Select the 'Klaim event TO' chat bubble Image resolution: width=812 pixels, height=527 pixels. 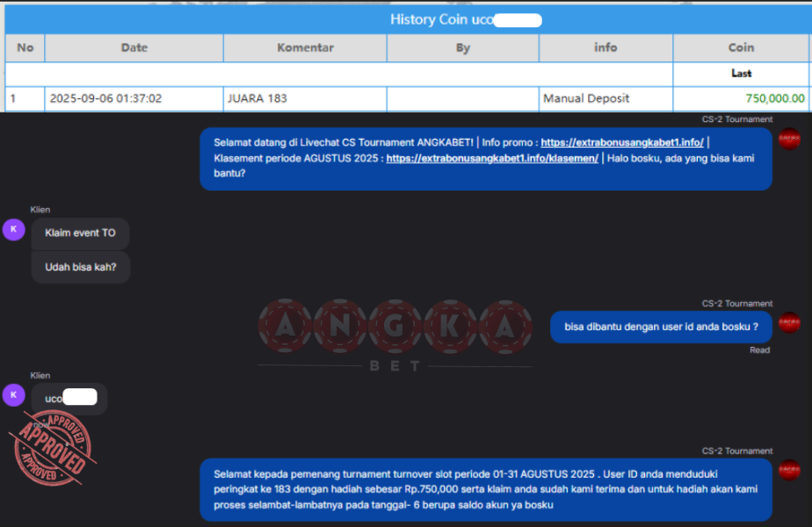(x=80, y=234)
